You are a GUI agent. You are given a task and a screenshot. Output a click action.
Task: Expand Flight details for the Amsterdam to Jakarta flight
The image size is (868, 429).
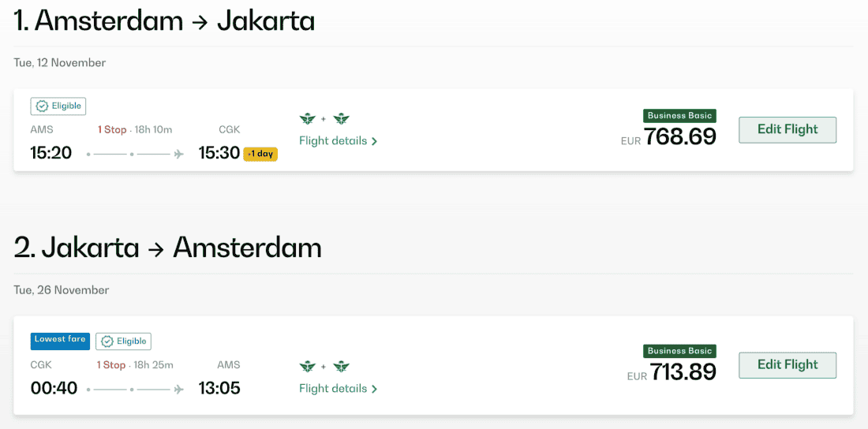tap(338, 141)
